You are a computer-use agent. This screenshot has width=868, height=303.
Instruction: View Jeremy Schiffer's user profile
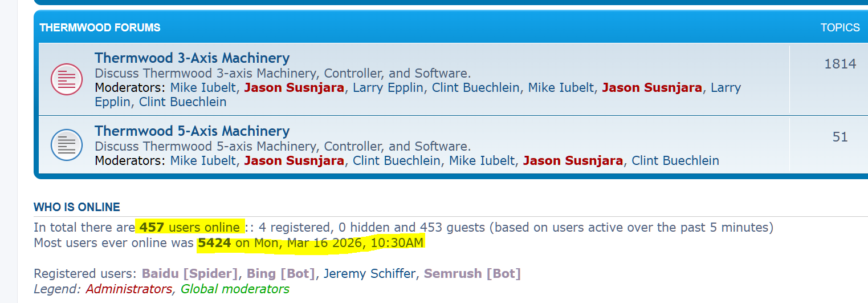(369, 273)
